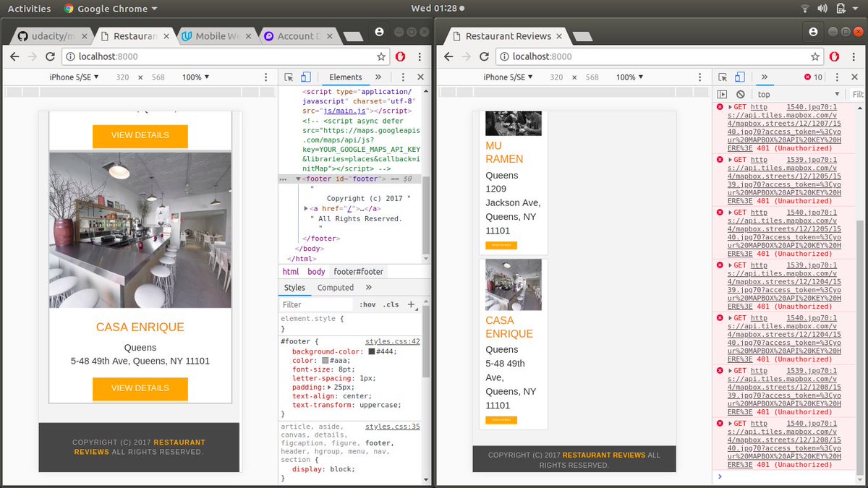Click Restaurant Reviews footer link in left page
868x488 pixels.
tap(140, 447)
